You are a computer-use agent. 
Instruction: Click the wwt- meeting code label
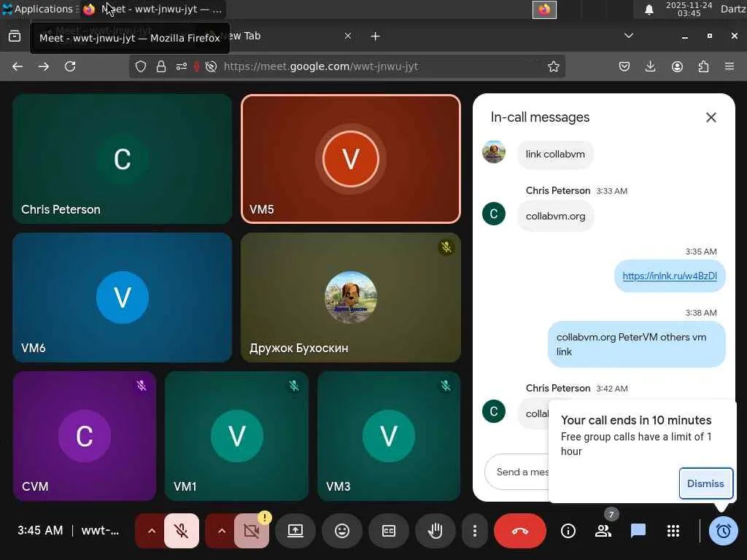point(100,531)
